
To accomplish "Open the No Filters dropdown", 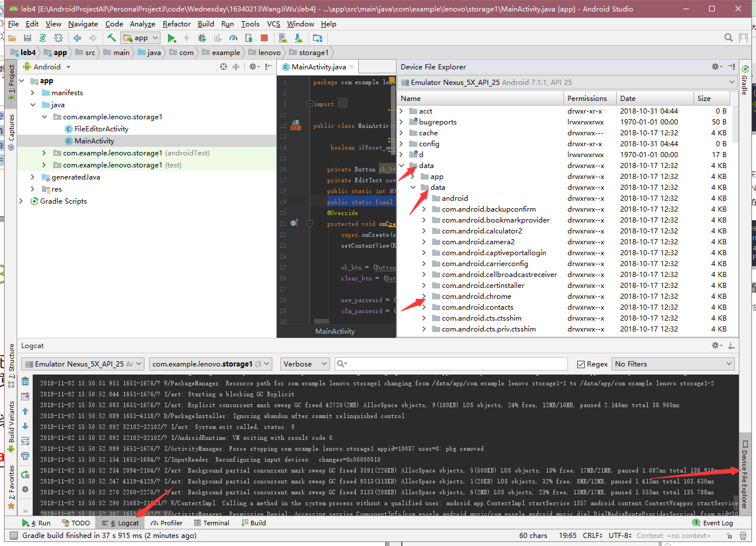I will click(x=673, y=364).
